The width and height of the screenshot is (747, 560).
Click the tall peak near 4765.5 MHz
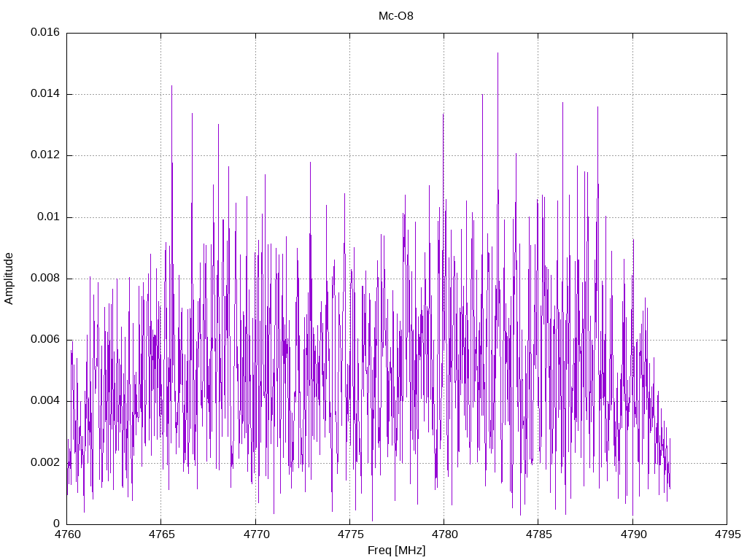coord(171,86)
